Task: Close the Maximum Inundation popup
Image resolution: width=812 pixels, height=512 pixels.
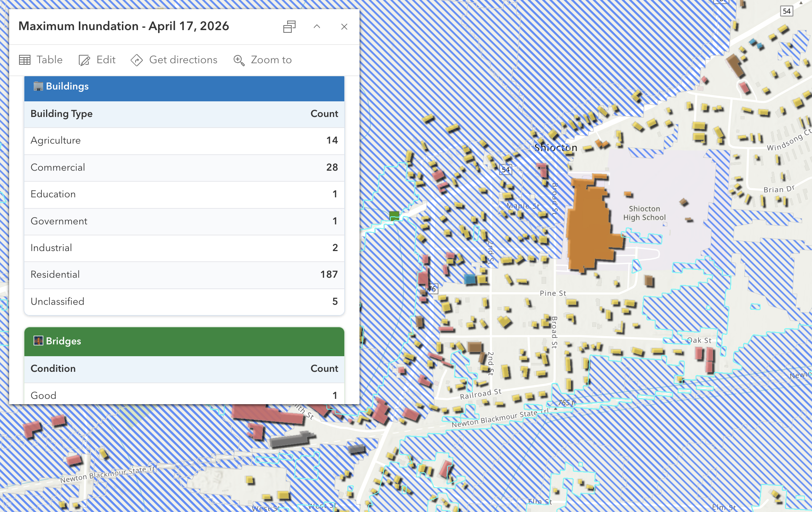Action: (x=344, y=27)
